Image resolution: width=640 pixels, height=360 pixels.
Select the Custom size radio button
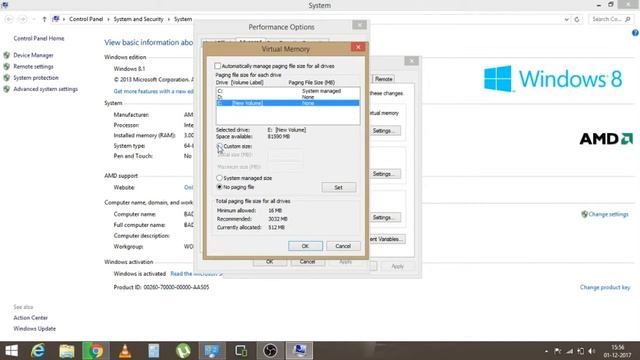tap(219, 146)
